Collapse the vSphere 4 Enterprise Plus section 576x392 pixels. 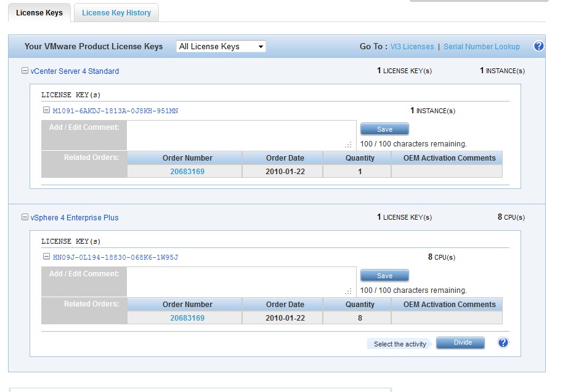coord(25,217)
